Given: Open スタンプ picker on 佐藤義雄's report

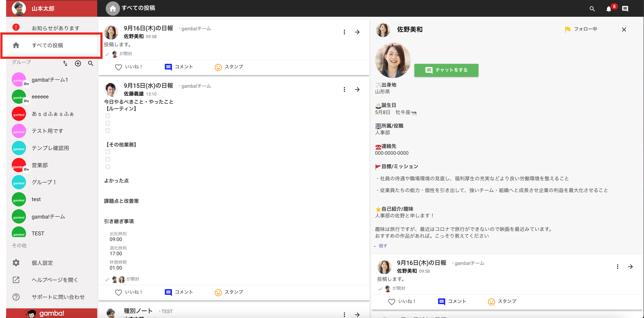Looking at the screenshot, I should [229, 292].
